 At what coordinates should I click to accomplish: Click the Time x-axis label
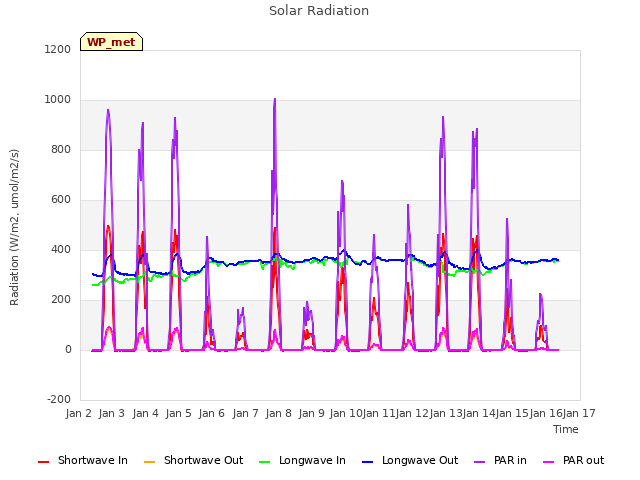(566, 429)
